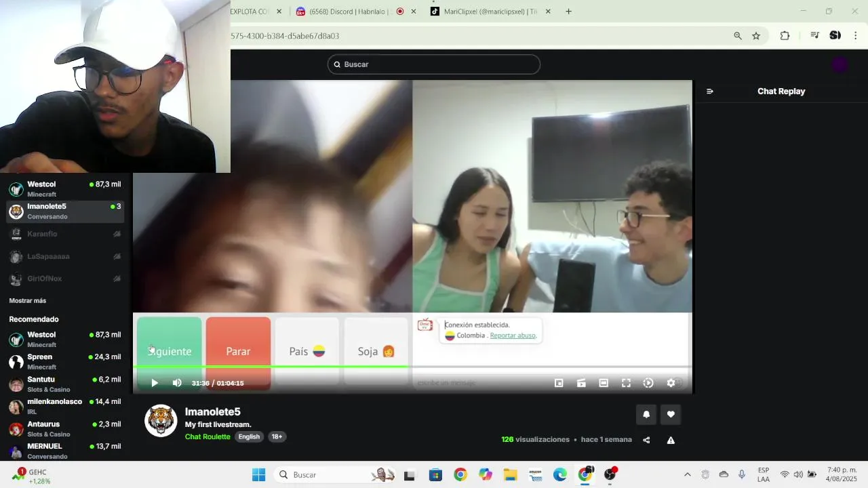Open Copilot from the taskbar
The height and width of the screenshot is (488, 868).
(x=486, y=474)
